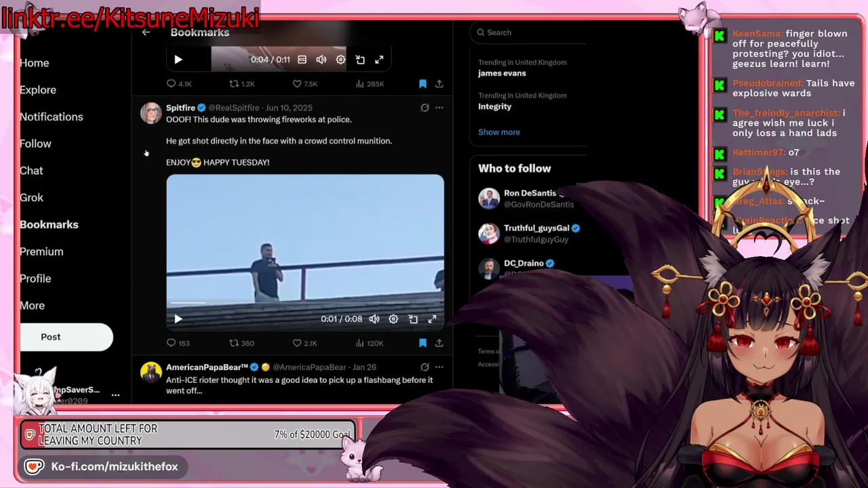Mute the top video volume
Image resolution: width=868 pixels, height=488 pixels.
(321, 60)
